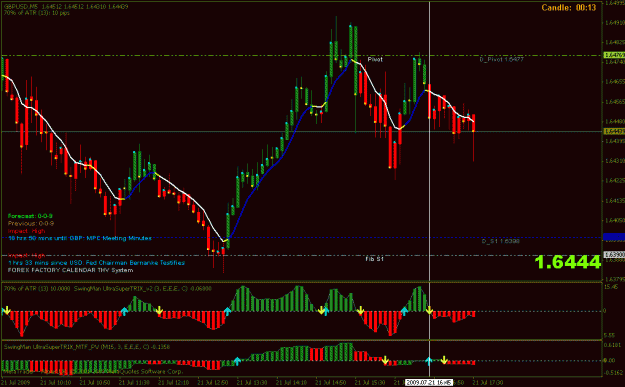Click the 'D_S1 1.6398' label
This screenshot has height=387, width=625.
[500, 241]
